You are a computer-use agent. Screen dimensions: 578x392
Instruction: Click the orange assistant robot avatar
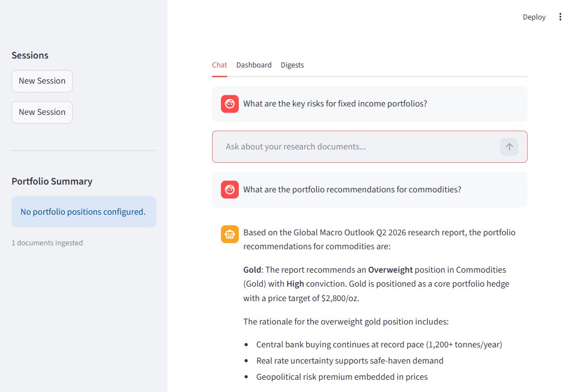point(230,234)
